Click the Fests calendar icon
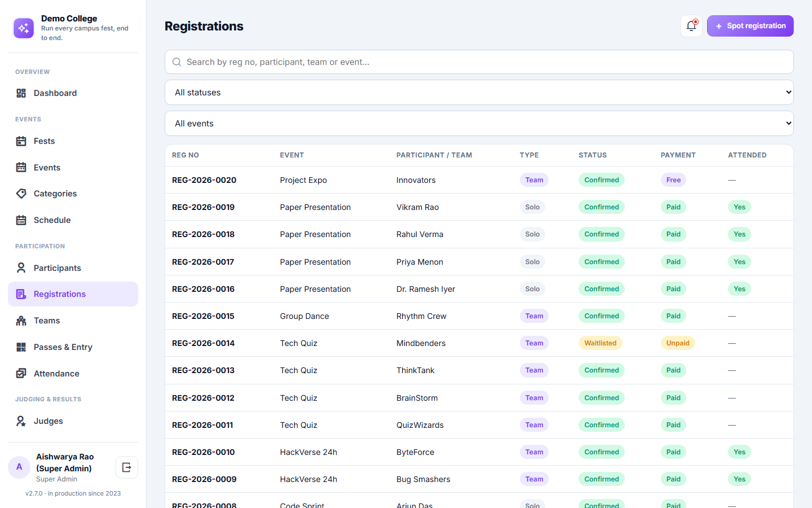This screenshot has height=508, width=812. [21, 141]
